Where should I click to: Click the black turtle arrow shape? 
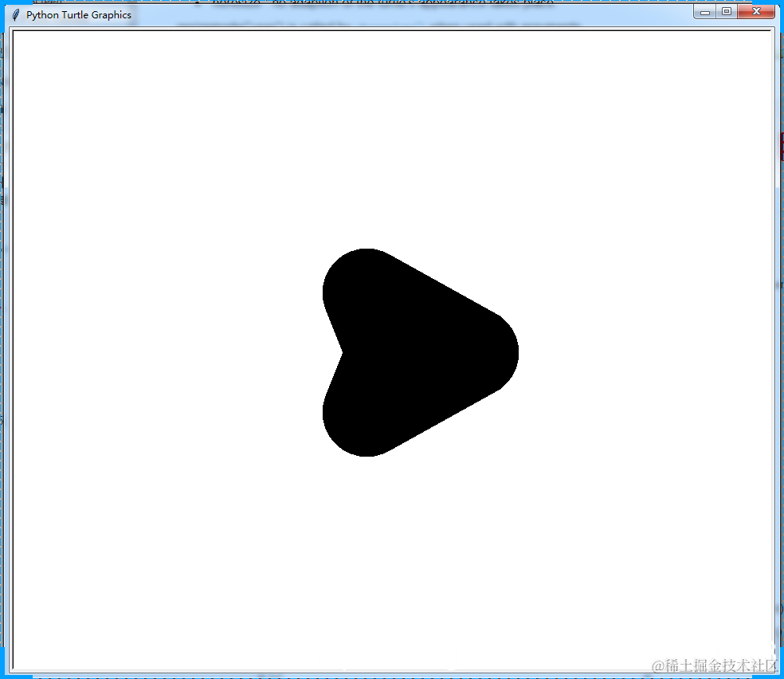pos(420,352)
